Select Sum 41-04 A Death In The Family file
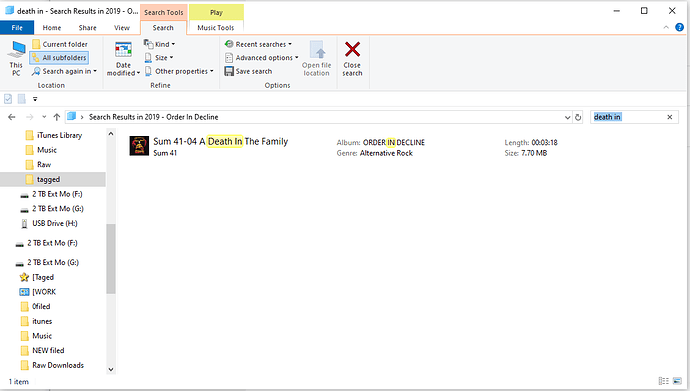 (220, 141)
